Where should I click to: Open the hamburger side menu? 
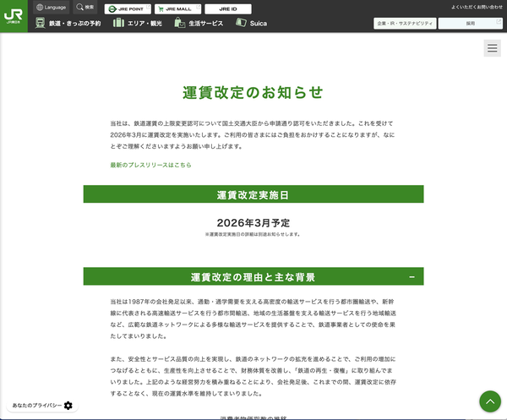[492, 48]
